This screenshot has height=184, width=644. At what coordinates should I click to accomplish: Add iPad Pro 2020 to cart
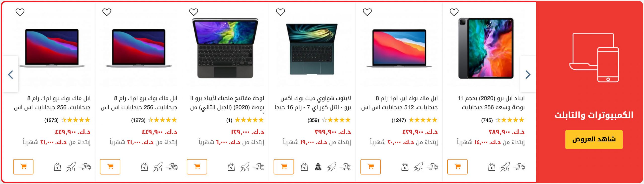[x=457, y=167]
